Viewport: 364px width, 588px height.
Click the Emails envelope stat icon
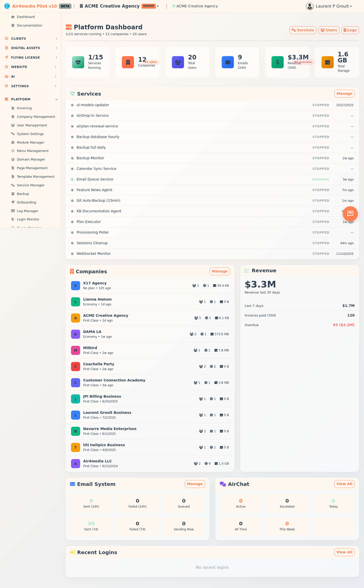point(228,62)
